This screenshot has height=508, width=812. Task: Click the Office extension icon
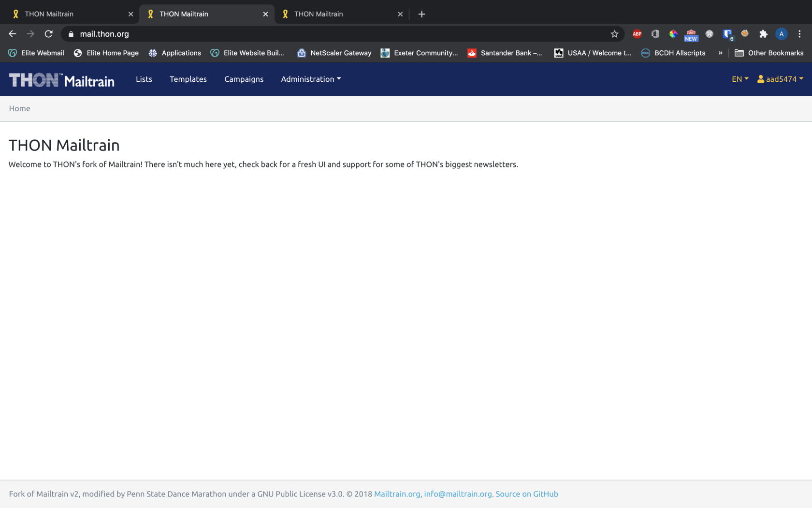point(655,34)
